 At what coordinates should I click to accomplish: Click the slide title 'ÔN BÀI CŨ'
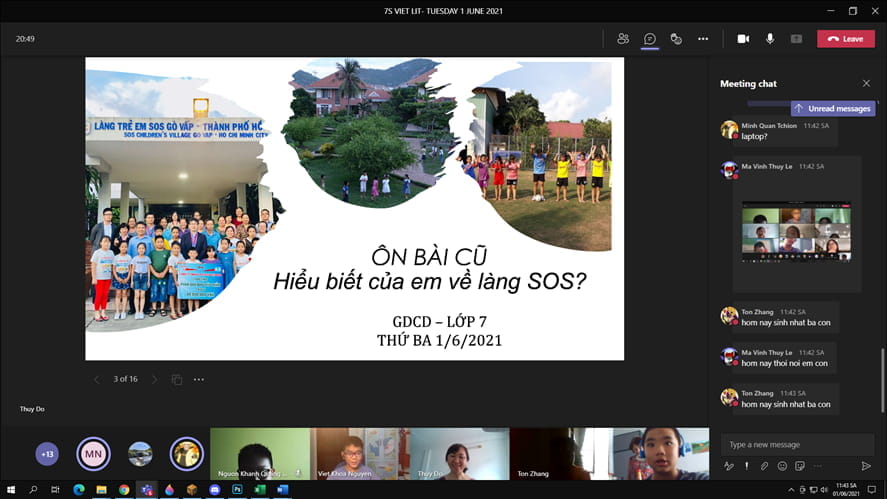(429, 257)
